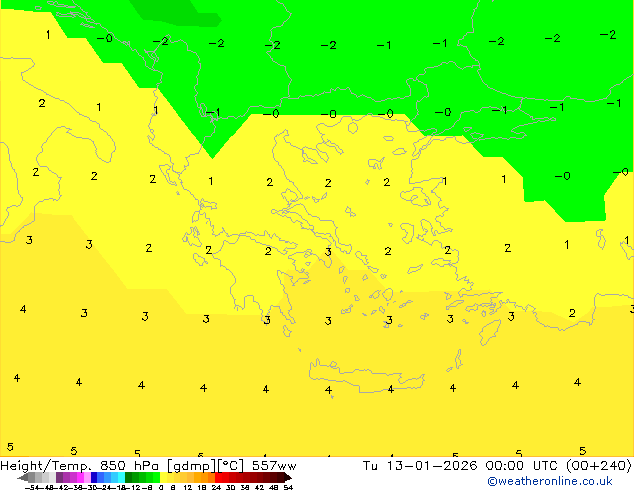Select the 'Tu 13-01-2026 00:00 UTC (00+240)' timestamp

coord(497,466)
